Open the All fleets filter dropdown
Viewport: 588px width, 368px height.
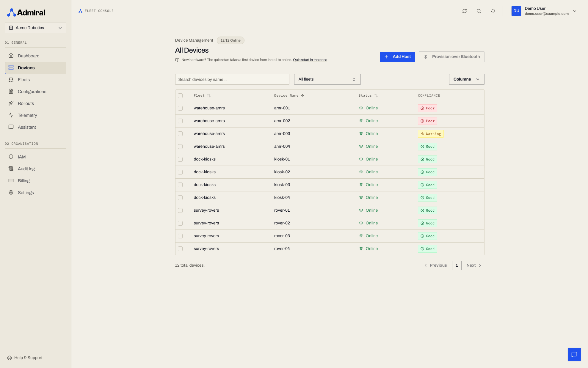click(327, 79)
